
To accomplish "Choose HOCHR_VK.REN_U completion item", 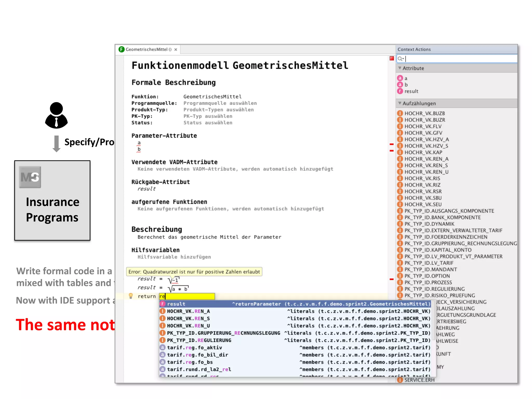I will tap(295, 326).
